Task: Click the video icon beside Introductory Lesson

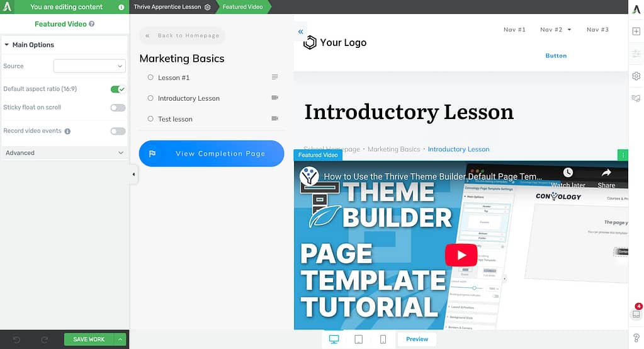Action: point(274,98)
